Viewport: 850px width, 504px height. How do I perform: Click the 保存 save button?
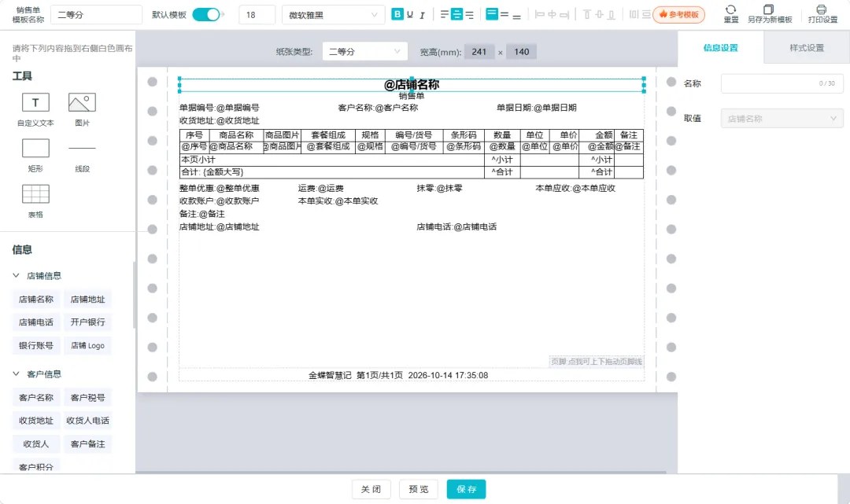click(x=466, y=489)
